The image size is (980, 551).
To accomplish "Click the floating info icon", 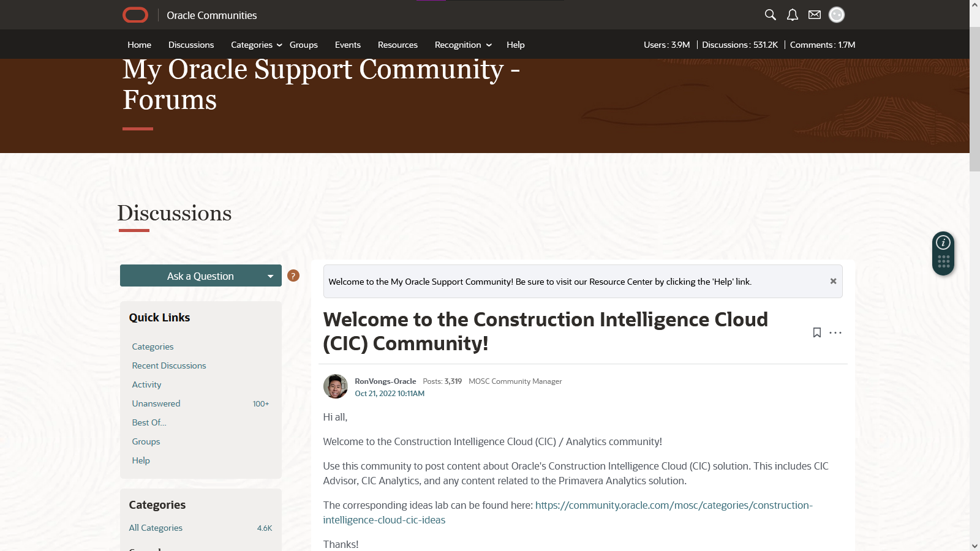I will pyautogui.click(x=943, y=242).
